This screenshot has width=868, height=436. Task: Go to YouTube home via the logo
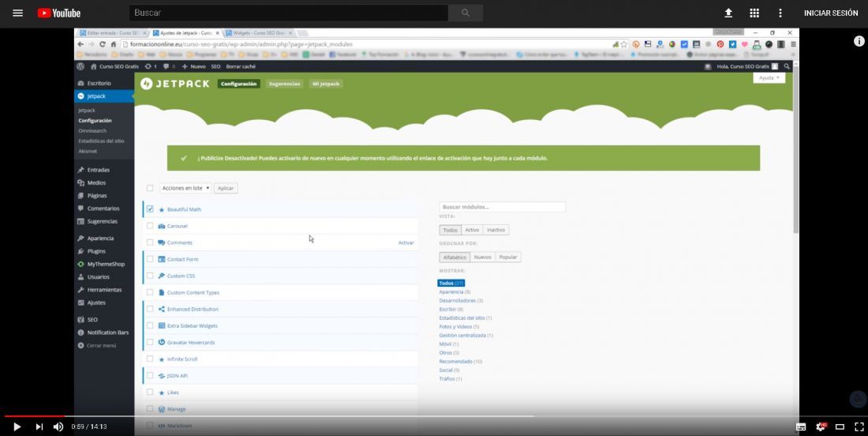click(59, 13)
